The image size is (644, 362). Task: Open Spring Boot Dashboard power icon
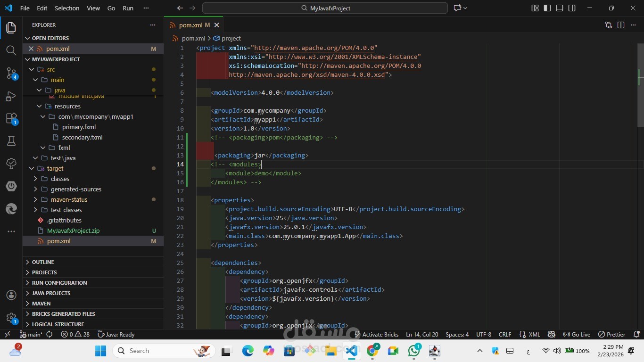(x=11, y=186)
